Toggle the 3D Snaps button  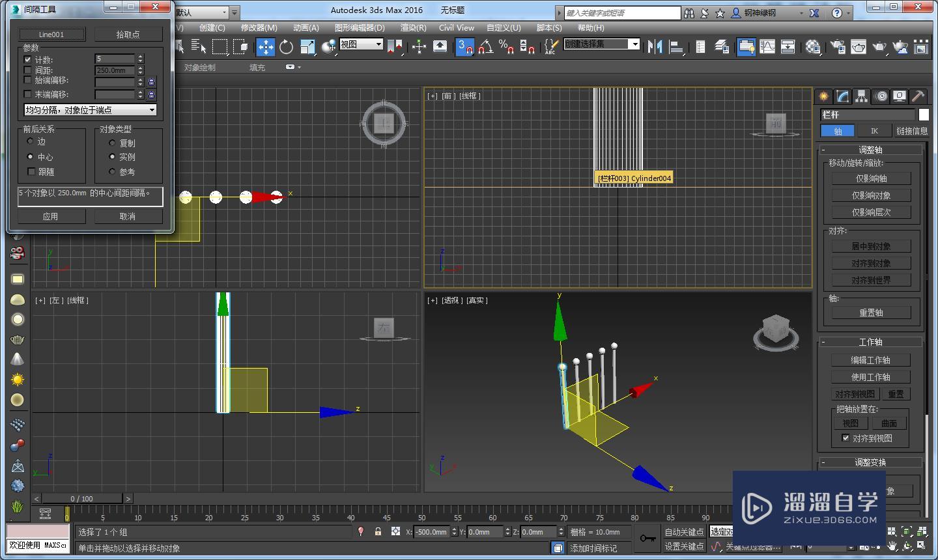pyautogui.click(x=464, y=46)
